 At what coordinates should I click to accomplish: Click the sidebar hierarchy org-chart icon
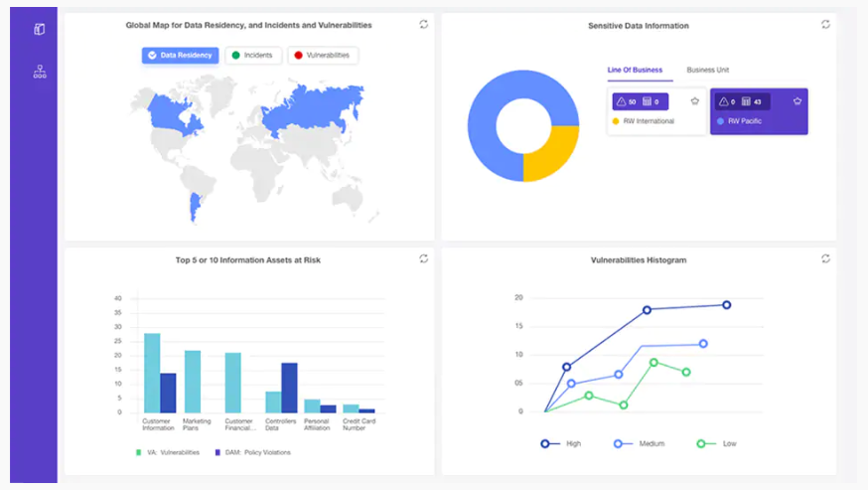pos(40,72)
